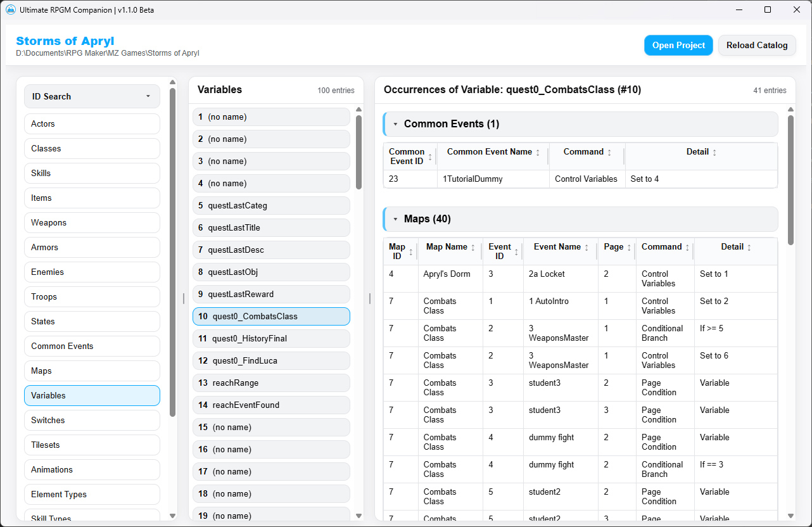Click the Open Project button

pyautogui.click(x=678, y=45)
